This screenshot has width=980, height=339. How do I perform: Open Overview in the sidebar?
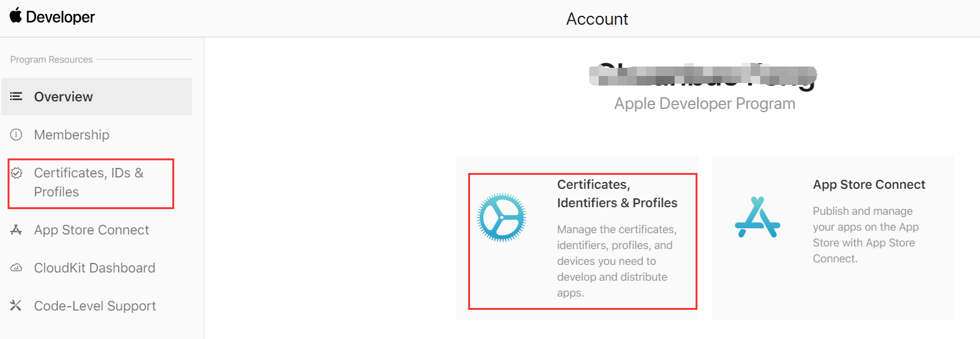96,96
